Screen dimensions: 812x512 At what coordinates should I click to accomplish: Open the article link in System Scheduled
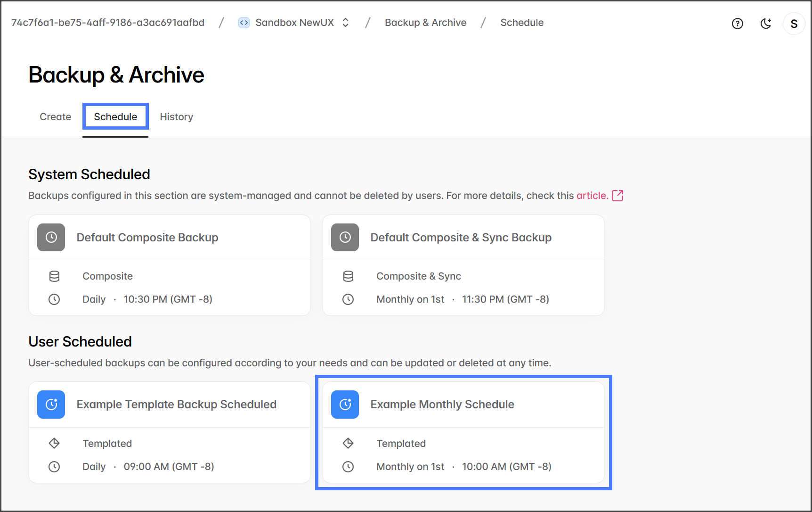(x=592, y=196)
